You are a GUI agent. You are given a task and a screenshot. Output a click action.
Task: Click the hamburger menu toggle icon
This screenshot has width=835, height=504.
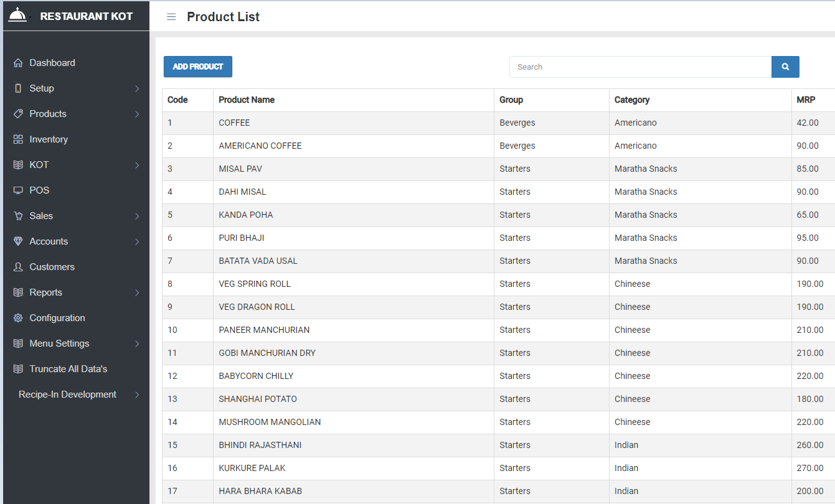[171, 17]
